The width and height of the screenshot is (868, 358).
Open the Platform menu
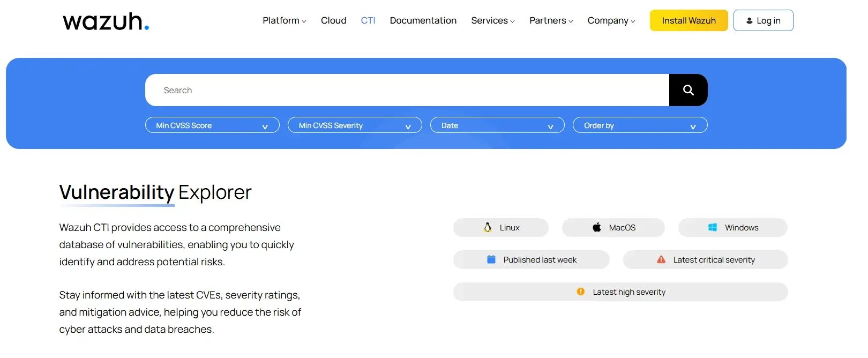click(284, 20)
